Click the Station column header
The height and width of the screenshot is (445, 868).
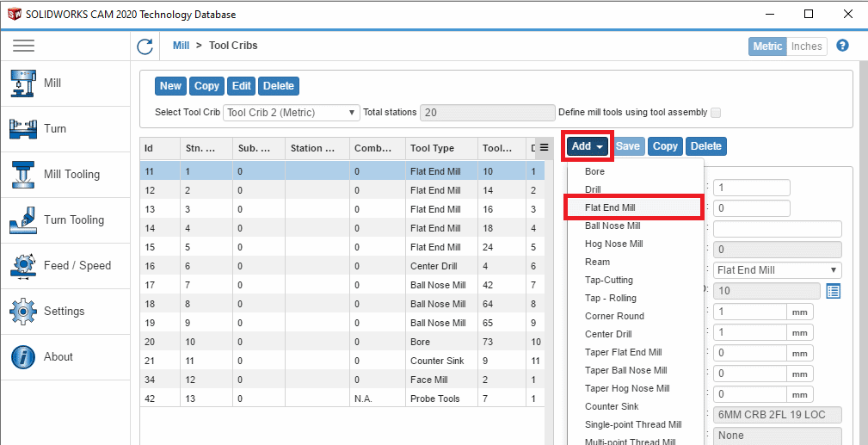pos(317,148)
